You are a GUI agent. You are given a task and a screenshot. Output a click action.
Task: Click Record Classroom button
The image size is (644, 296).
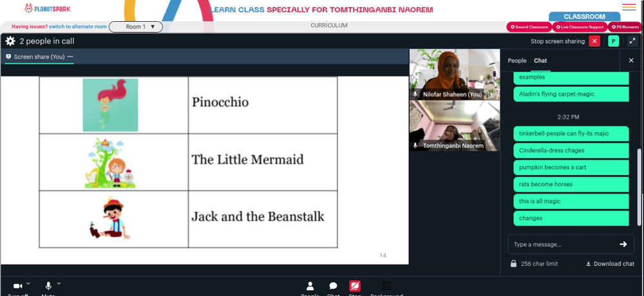[x=529, y=27]
